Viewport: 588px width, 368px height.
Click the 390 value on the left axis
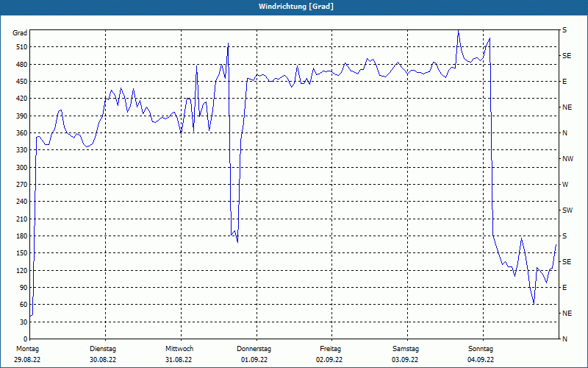coord(23,116)
